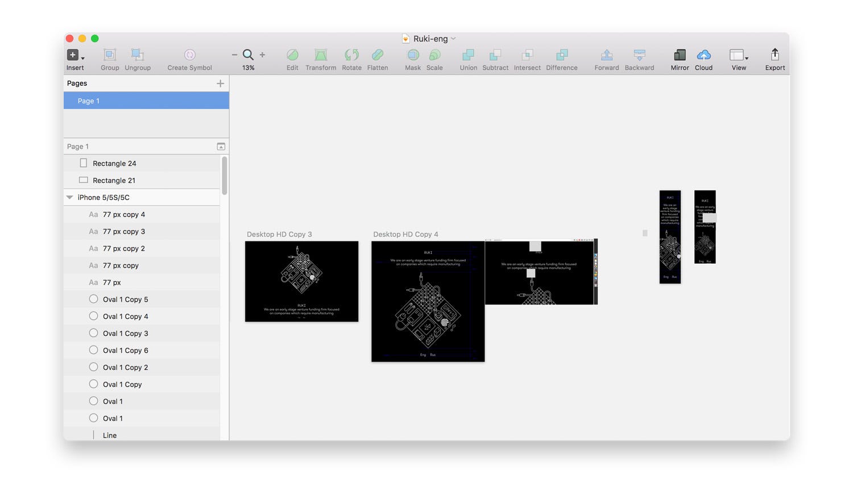Move layer Backward
Screen dimensions: 853x504
tap(639, 55)
